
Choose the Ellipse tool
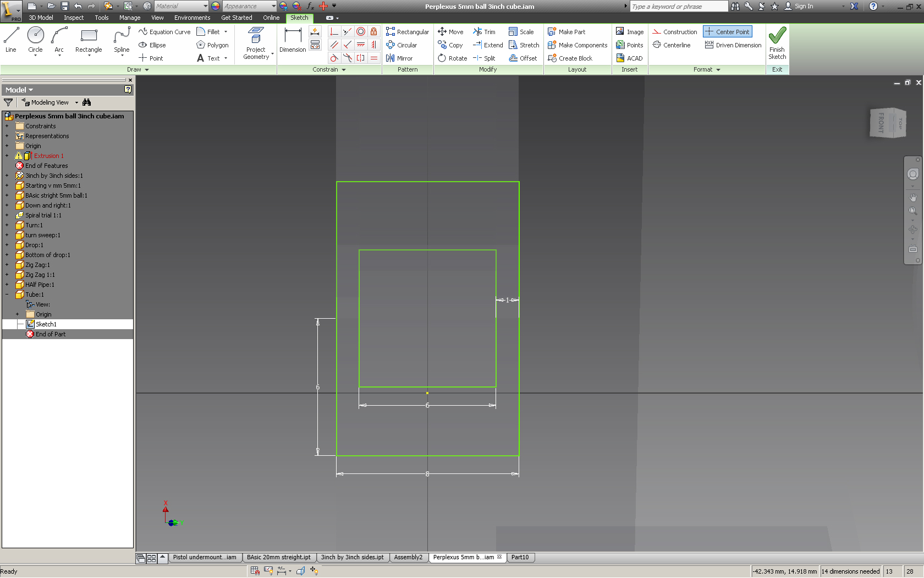coord(152,45)
